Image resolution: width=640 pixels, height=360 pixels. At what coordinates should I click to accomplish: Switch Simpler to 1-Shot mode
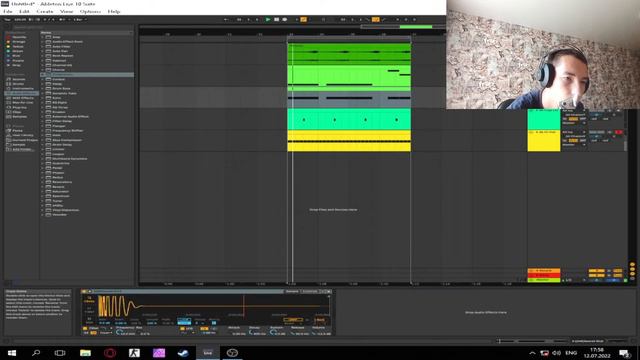pyautogui.click(x=89, y=310)
